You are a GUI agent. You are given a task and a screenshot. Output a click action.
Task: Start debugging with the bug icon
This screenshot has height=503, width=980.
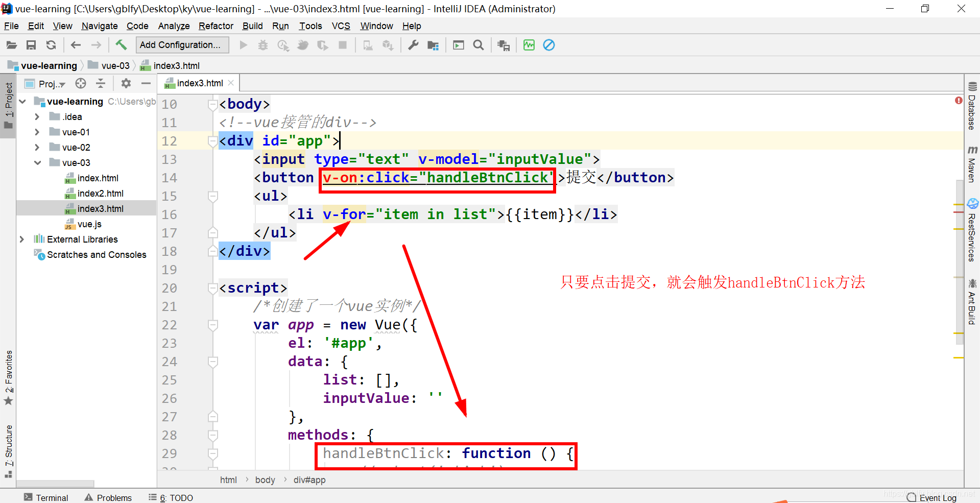(x=263, y=45)
